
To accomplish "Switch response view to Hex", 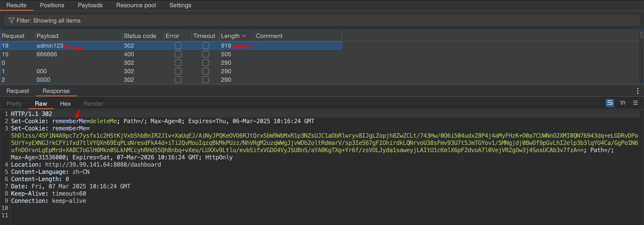I will (65, 104).
